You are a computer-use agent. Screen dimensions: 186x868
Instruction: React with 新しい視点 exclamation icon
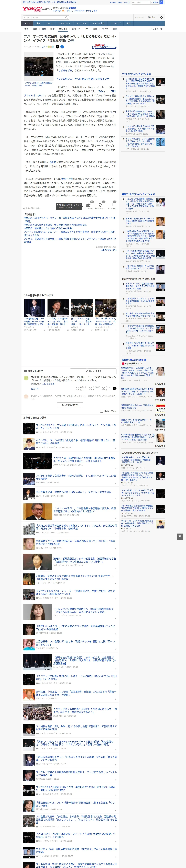coord(112,205)
